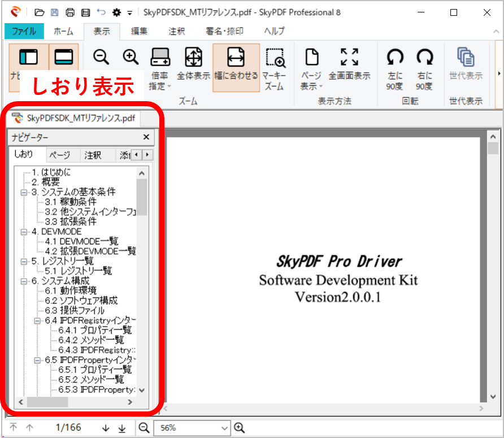504x438 pixels.
Task: Switch to the ページ tab in navigator
Action: click(62, 155)
